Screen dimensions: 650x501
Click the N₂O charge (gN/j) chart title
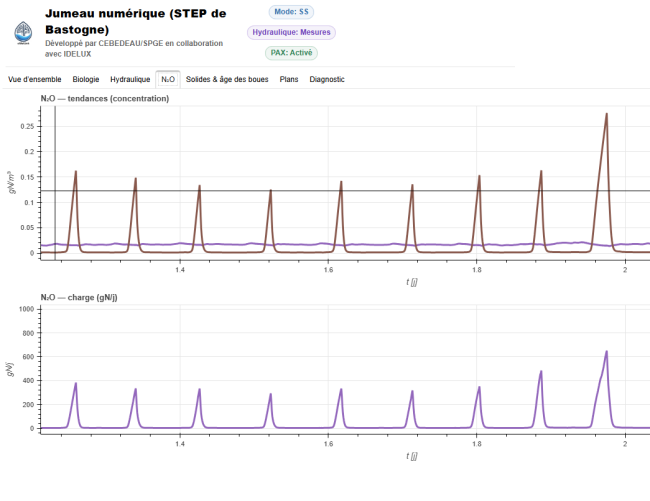(x=87, y=297)
